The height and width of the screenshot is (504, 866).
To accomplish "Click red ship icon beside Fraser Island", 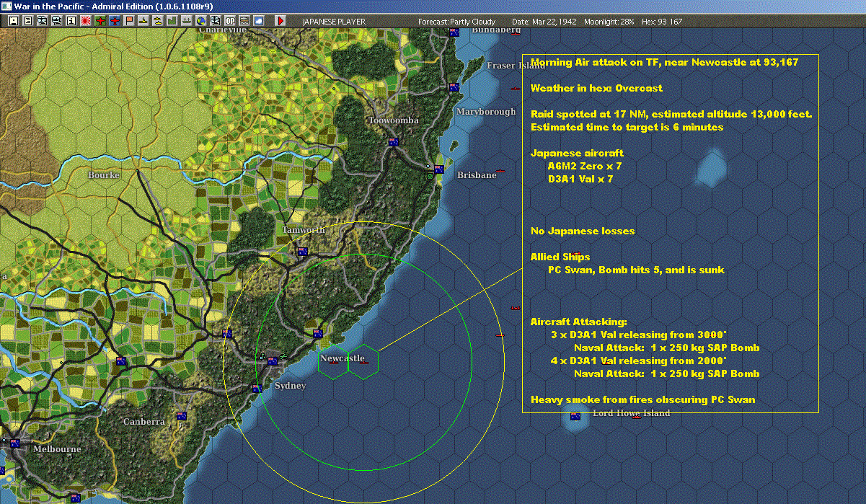I will (x=515, y=88).
